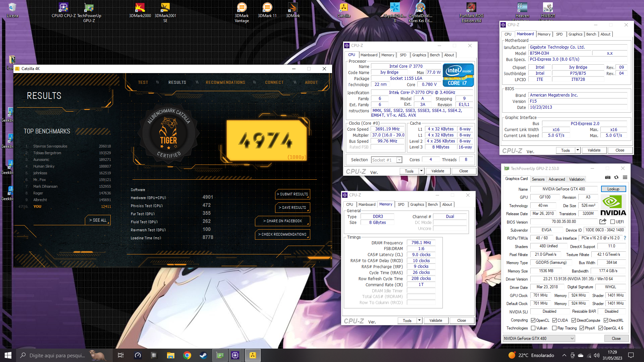This screenshot has height=362, width=644.
Task: Take GPU-Z screenshot with camera icon
Action: pos(607,177)
